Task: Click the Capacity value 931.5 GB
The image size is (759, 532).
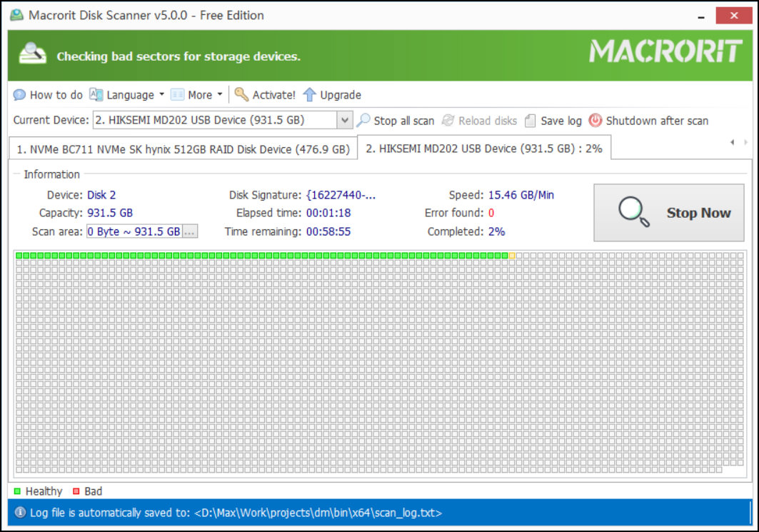Action: tap(110, 213)
